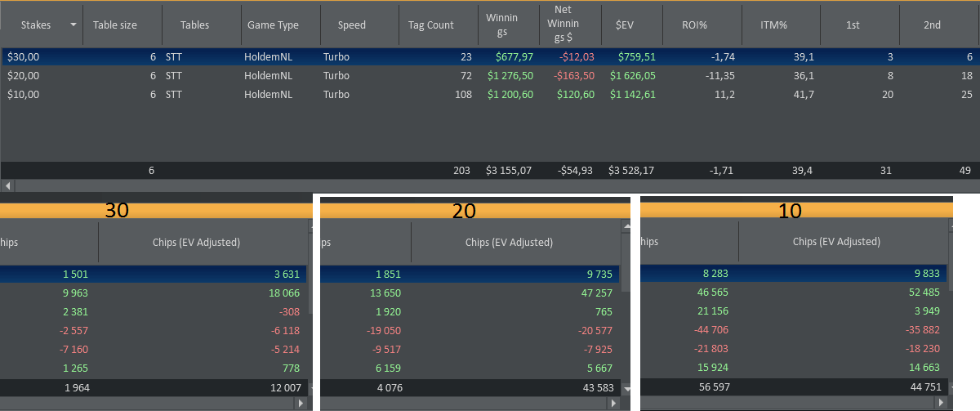Click scroll-up arrow in the 20 panel

(626, 226)
